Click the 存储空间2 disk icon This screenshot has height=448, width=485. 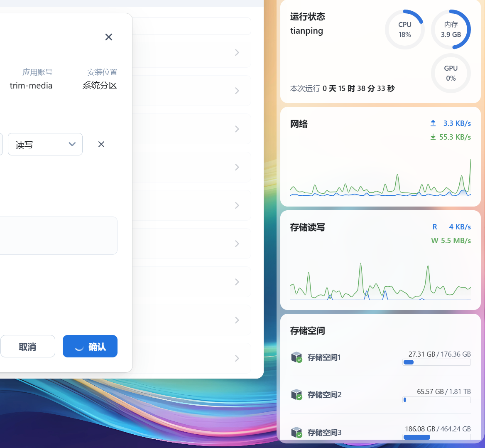point(297,394)
